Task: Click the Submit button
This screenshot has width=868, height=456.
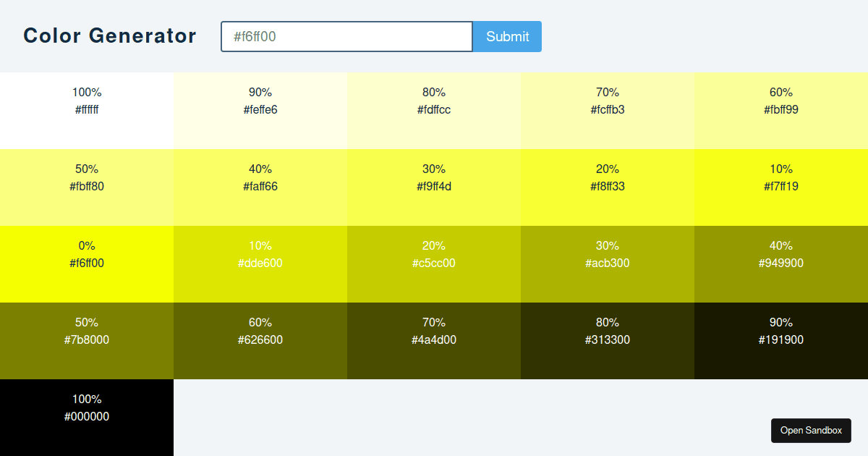Action: coord(507,36)
